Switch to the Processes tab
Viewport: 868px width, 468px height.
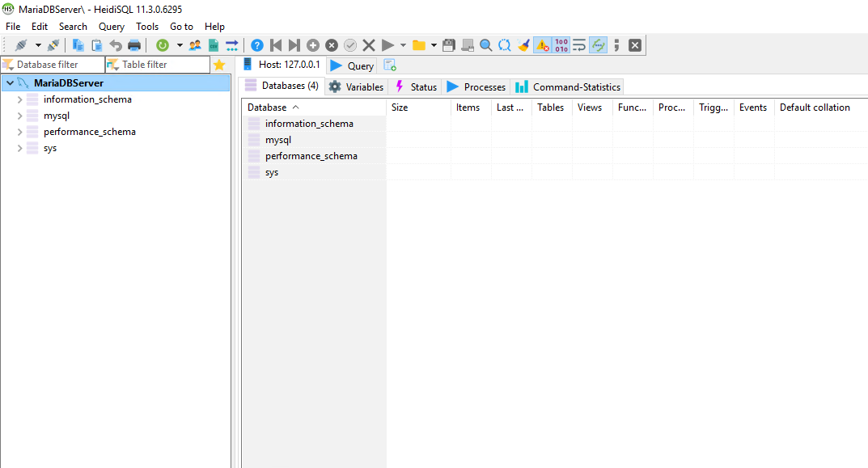(476, 86)
